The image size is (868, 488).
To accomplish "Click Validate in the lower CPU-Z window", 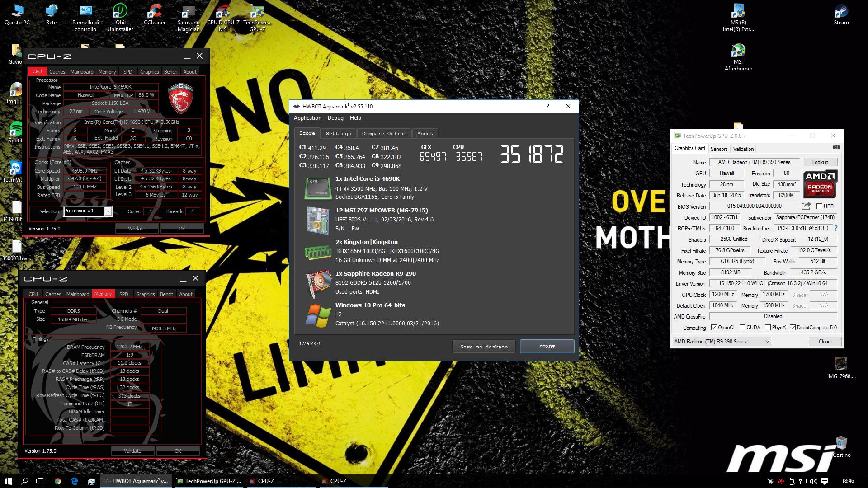I will coord(132,451).
